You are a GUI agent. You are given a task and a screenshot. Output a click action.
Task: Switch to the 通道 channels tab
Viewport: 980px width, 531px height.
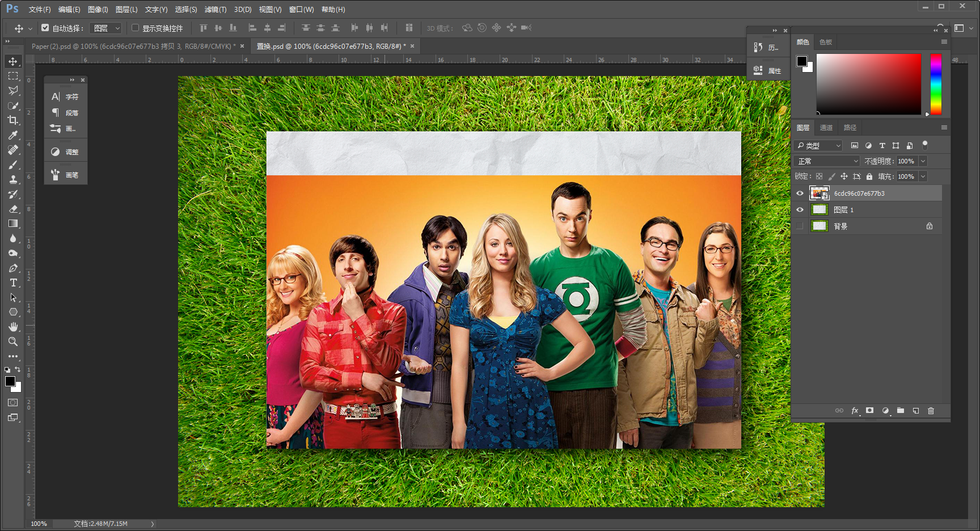(x=826, y=128)
